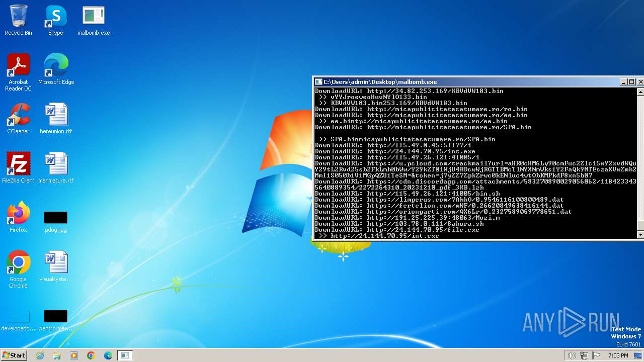644x362 pixels.
Task: Open the Action Center flag icon
Action: point(597,355)
